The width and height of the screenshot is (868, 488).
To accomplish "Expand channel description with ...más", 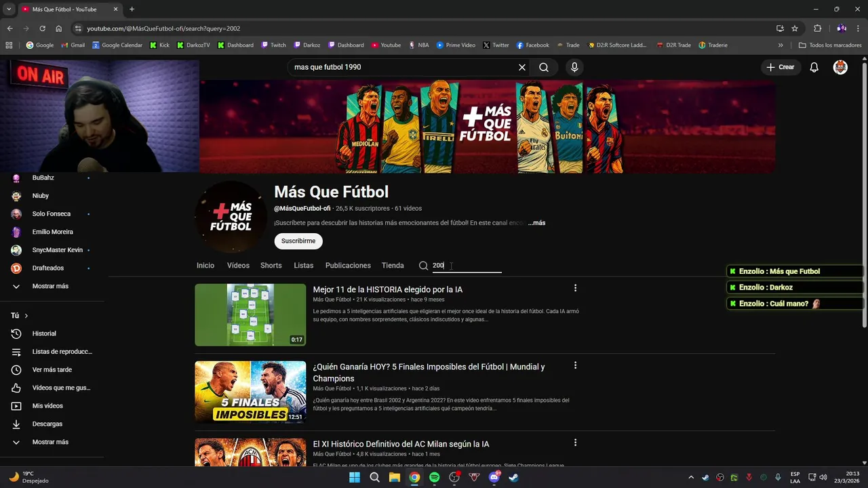I will pos(536,223).
